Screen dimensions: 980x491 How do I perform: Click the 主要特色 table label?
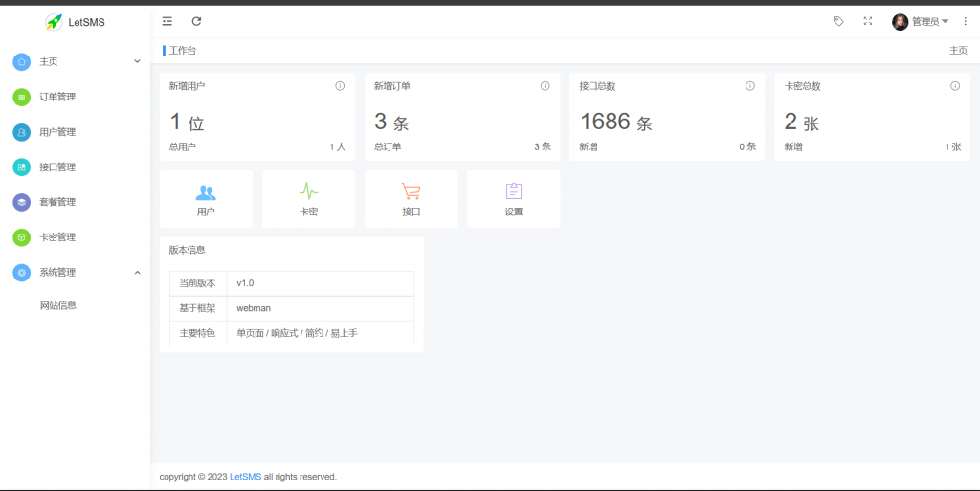197,333
